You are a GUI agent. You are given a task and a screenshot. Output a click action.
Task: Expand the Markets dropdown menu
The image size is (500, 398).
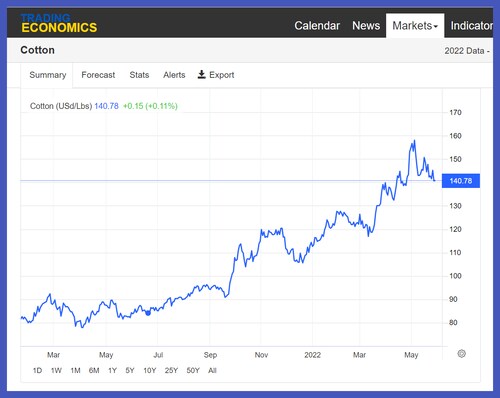coord(415,26)
